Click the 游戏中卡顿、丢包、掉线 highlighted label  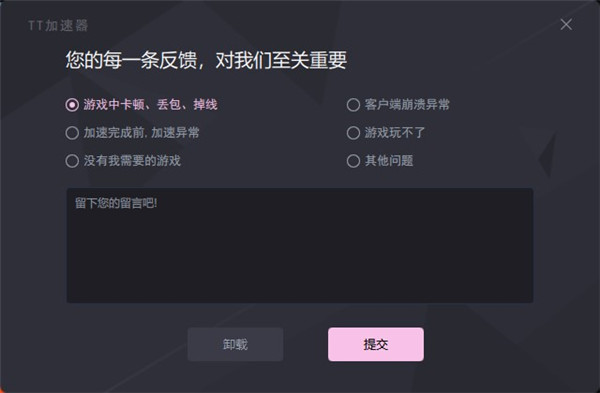click(x=150, y=104)
